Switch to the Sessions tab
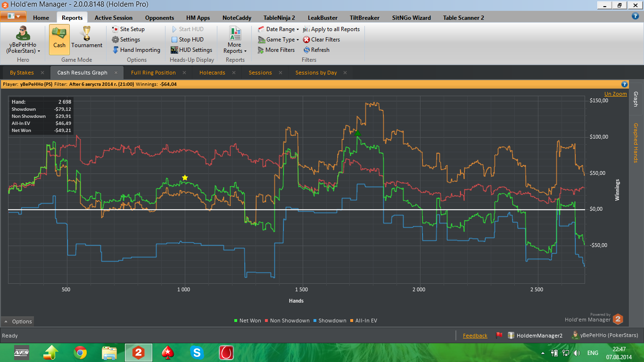Image resolution: width=644 pixels, height=362 pixels. coord(260,73)
